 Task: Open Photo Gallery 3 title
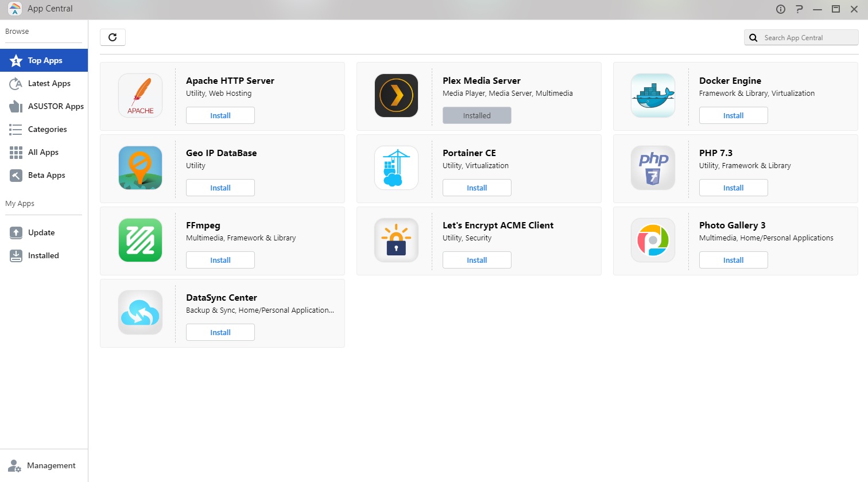point(733,226)
